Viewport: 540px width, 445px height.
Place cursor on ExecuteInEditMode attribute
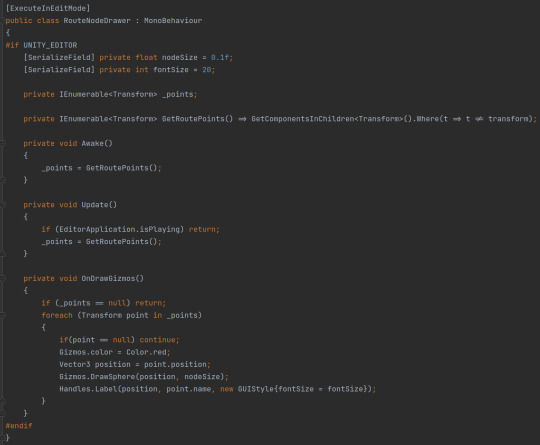coord(48,8)
